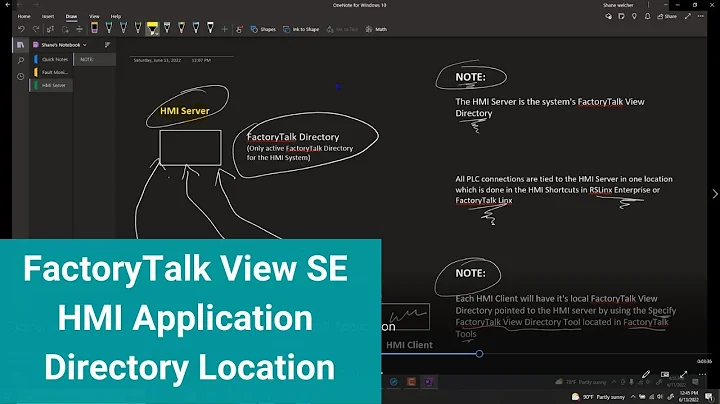This screenshot has width=720, height=404.
Task: Open Recent Notes clock icon
Action: pos(20,77)
